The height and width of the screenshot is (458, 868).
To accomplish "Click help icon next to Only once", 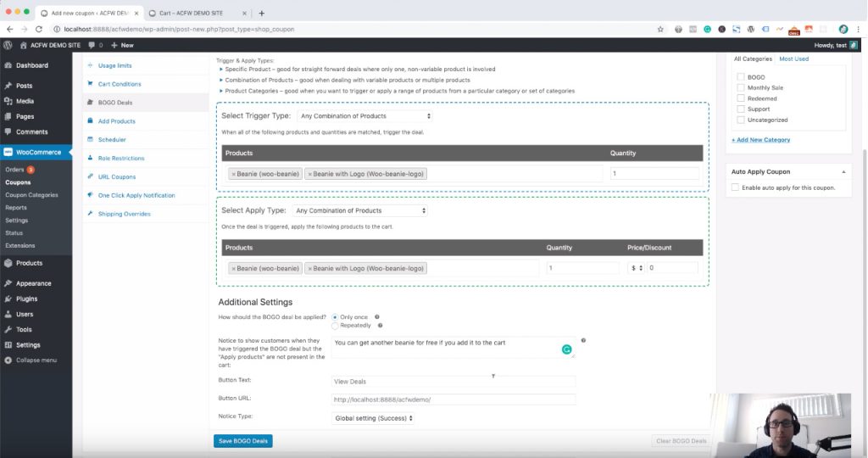I will 377,316.
